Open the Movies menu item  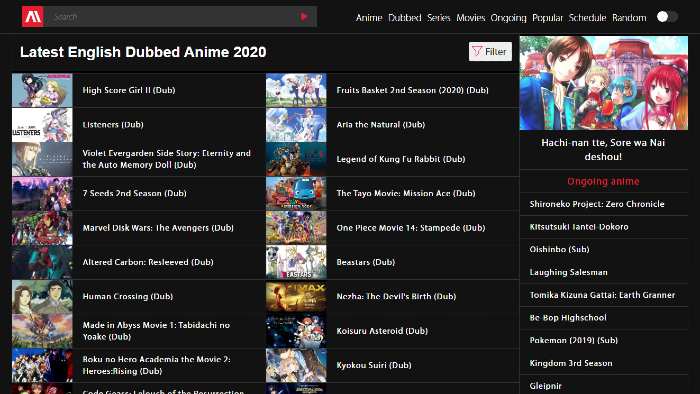(x=471, y=17)
